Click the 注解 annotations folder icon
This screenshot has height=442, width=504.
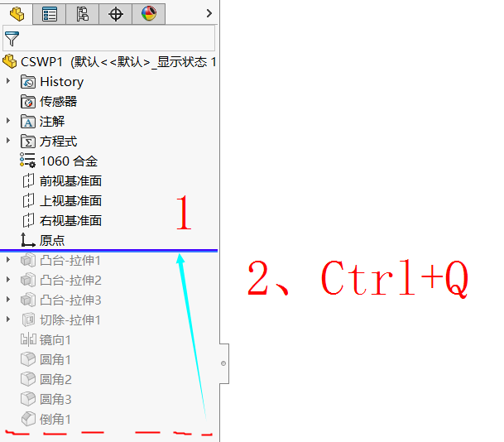pyautogui.click(x=28, y=122)
